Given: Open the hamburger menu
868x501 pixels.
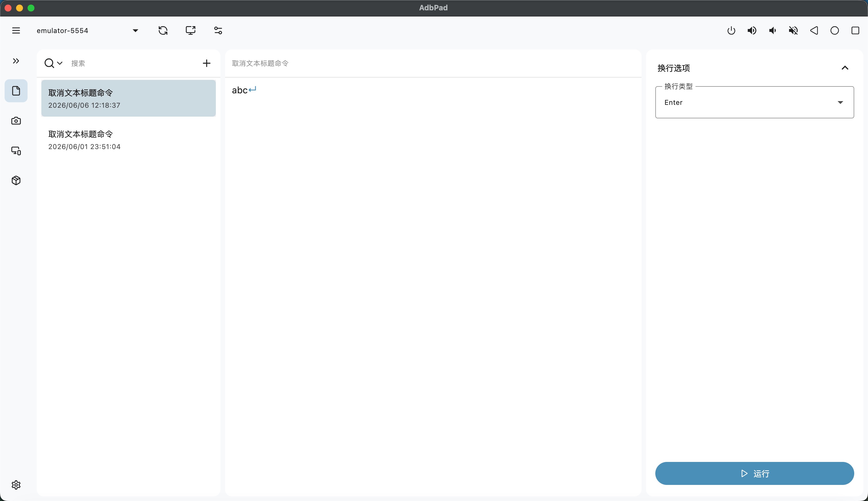Looking at the screenshot, I should point(16,31).
